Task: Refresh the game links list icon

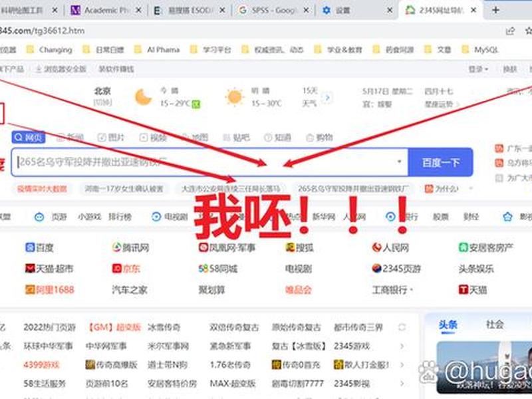Action: (402, 327)
